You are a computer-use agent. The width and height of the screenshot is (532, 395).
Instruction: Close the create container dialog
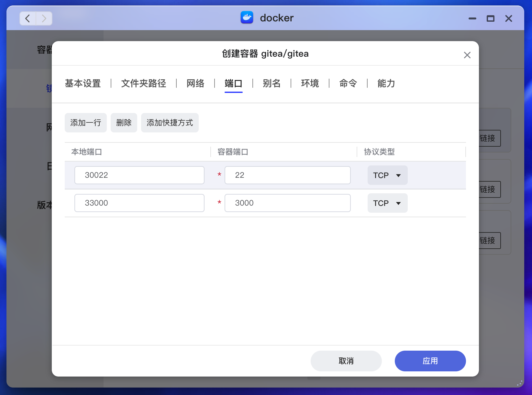(x=467, y=55)
